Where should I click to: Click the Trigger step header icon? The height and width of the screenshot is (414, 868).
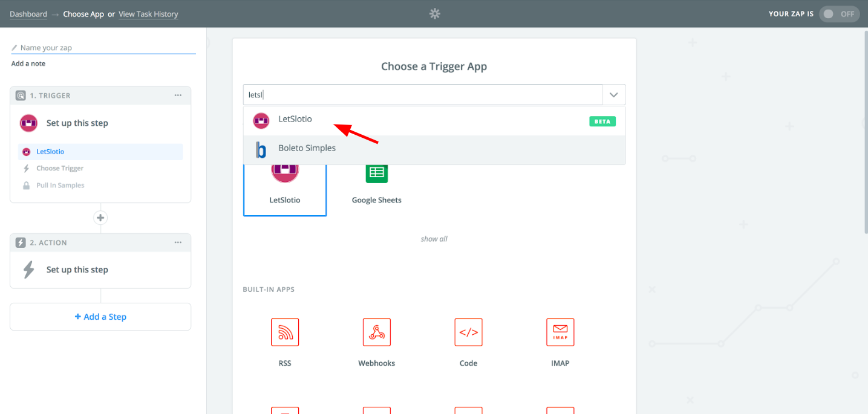tap(21, 95)
